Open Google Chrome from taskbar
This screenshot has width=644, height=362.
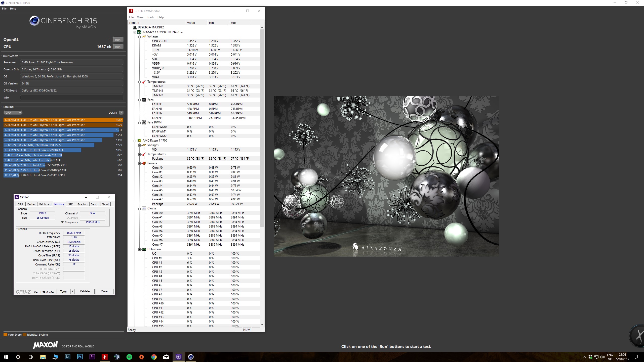(154, 357)
